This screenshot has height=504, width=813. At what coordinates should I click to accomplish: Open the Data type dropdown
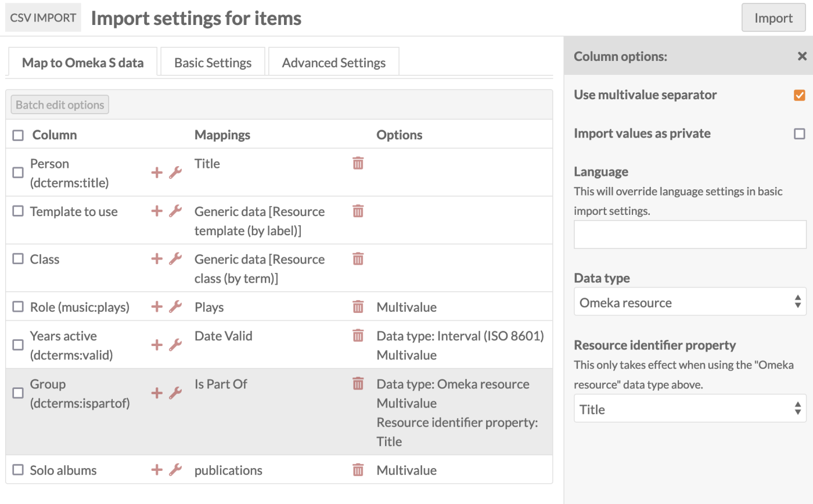(690, 301)
